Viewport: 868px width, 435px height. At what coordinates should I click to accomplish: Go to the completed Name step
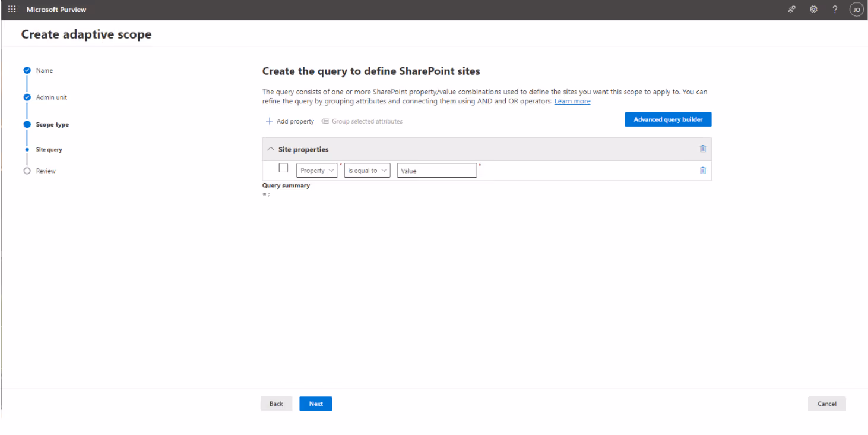pyautogui.click(x=27, y=70)
